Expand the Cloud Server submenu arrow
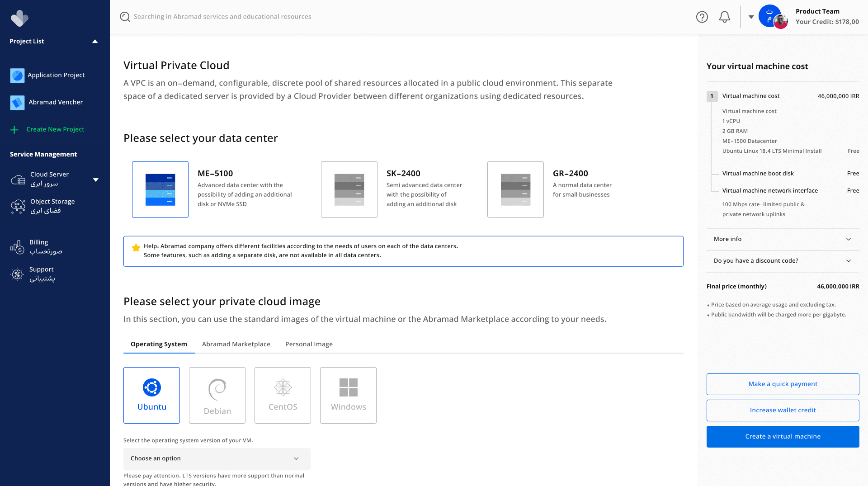This screenshot has height=486, width=868. click(96, 179)
